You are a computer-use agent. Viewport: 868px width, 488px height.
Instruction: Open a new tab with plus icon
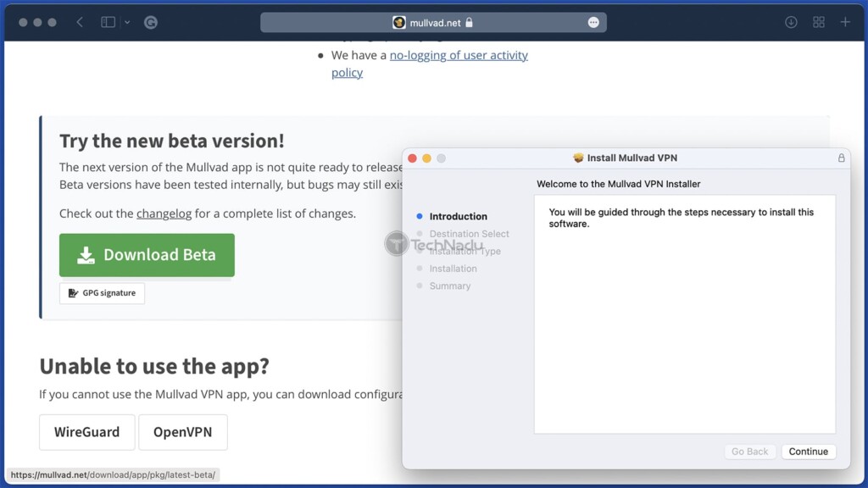pos(845,22)
